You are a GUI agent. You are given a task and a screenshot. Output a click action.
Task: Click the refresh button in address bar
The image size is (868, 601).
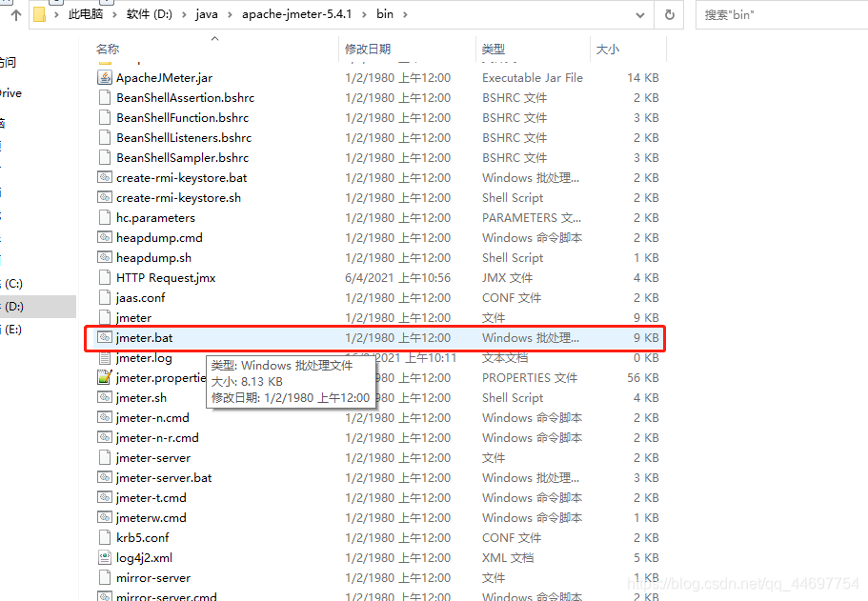669,15
